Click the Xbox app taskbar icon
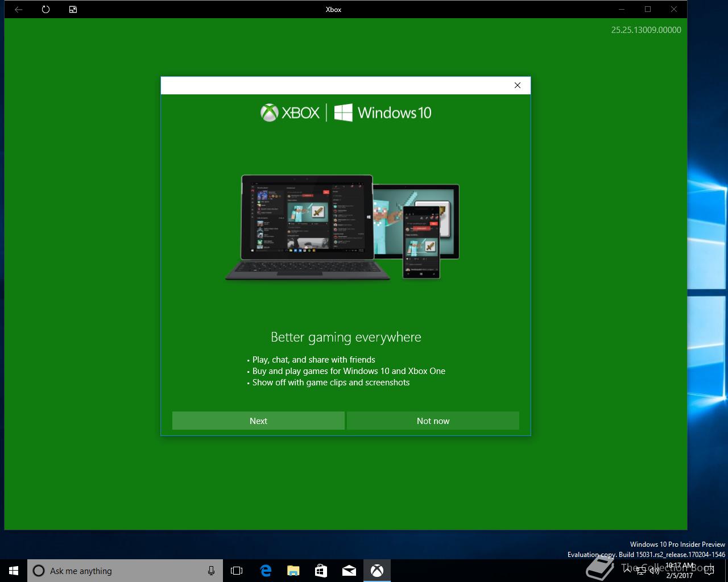This screenshot has width=728, height=582. (377, 571)
